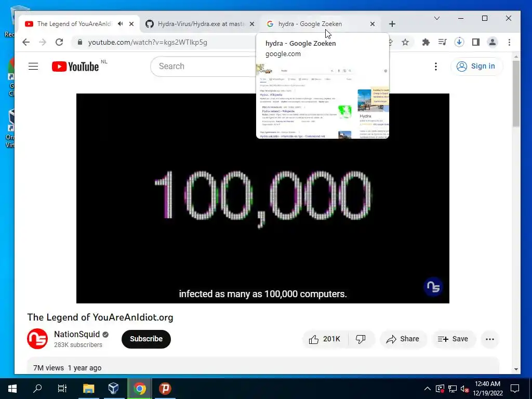532x399 pixels.
Task: Click the 283K subscribers text
Action: pos(78,345)
